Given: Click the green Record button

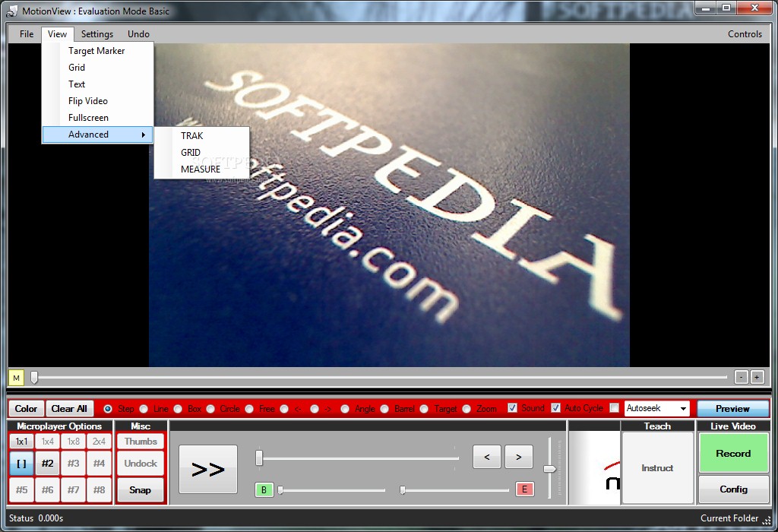Looking at the screenshot, I should [733, 453].
